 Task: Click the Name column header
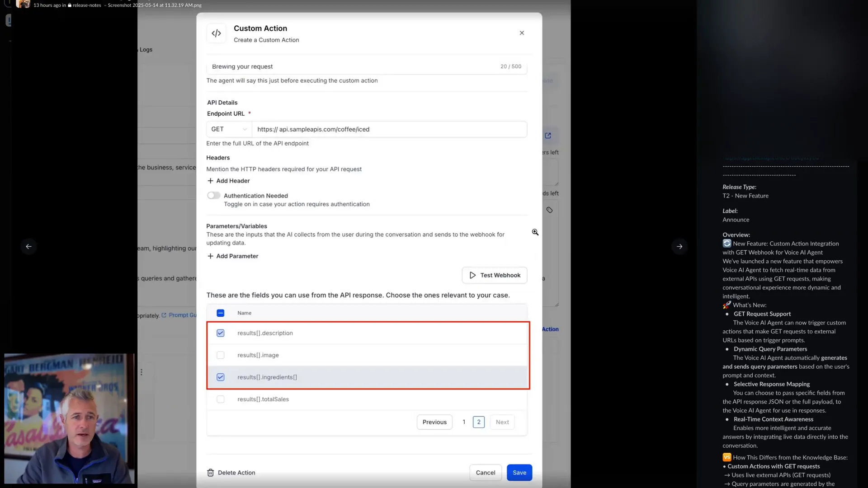pos(245,313)
